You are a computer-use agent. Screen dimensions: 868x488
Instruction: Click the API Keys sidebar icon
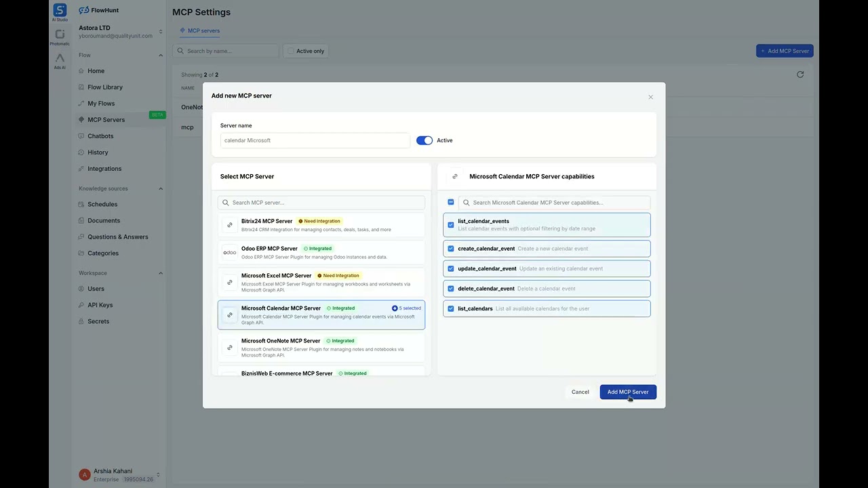81,305
